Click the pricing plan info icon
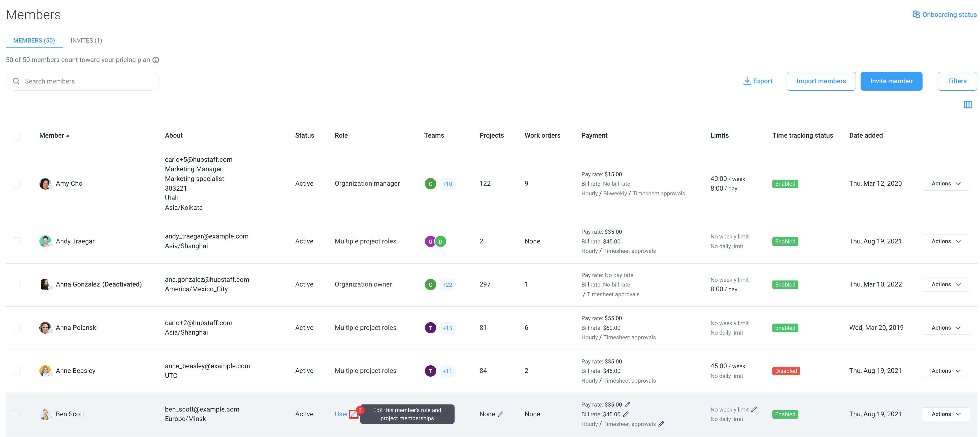 (156, 60)
